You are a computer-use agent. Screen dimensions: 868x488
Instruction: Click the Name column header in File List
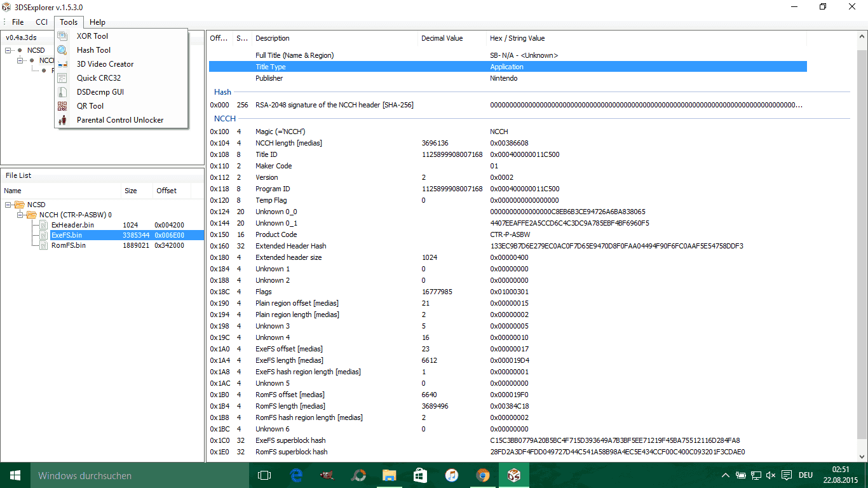click(x=61, y=191)
